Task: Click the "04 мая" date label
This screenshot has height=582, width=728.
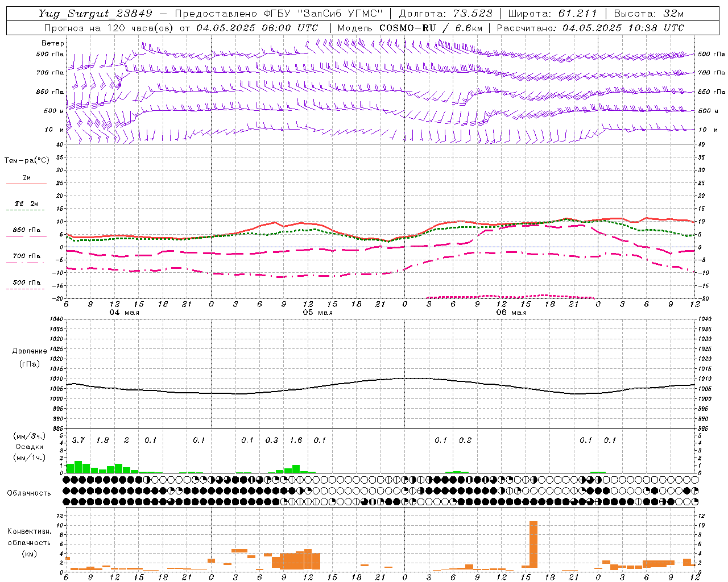Action: pyautogui.click(x=125, y=313)
